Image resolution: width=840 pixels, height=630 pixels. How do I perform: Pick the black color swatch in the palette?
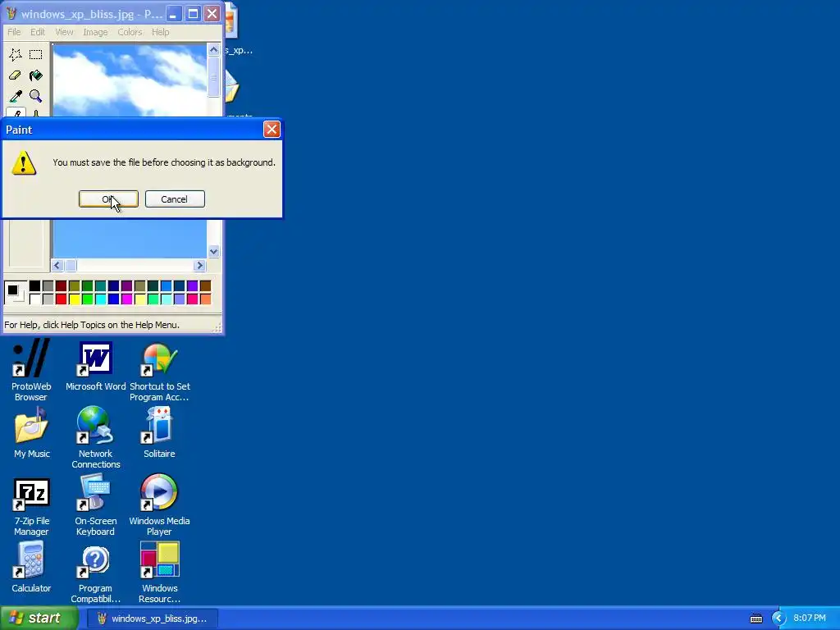(x=34, y=286)
